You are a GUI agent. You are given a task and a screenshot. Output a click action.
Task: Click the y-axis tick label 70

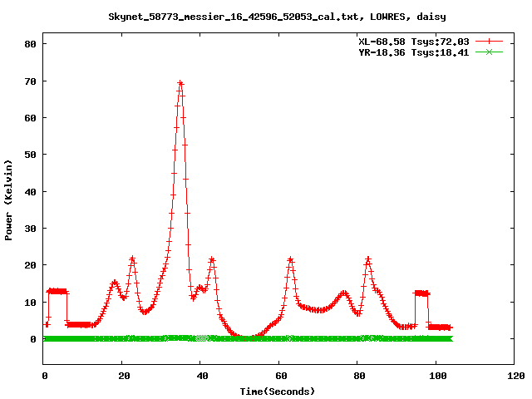coord(30,81)
